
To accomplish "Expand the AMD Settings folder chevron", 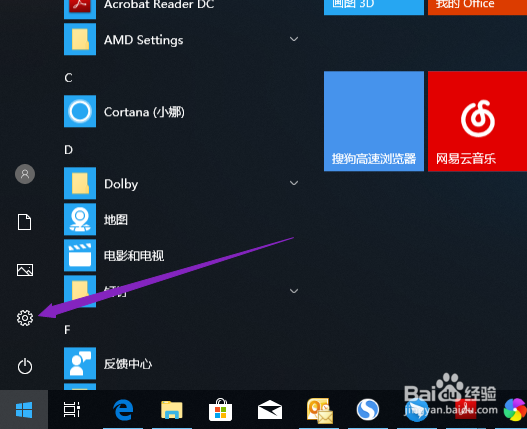I will pos(294,39).
